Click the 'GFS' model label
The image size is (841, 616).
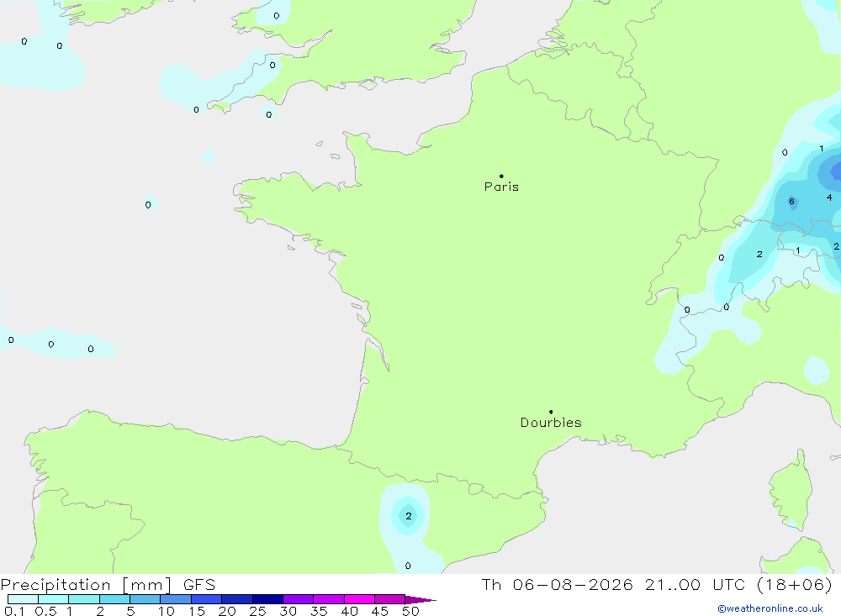coord(199,585)
